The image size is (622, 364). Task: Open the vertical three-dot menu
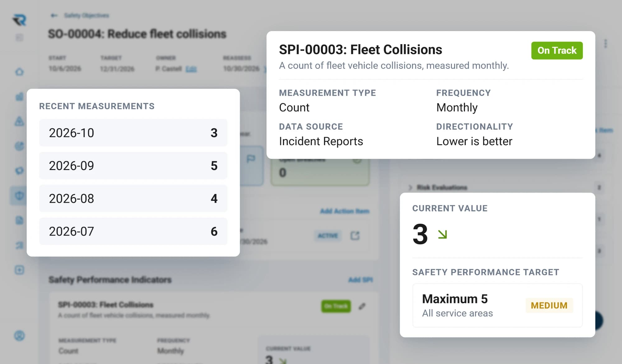[x=605, y=44]
